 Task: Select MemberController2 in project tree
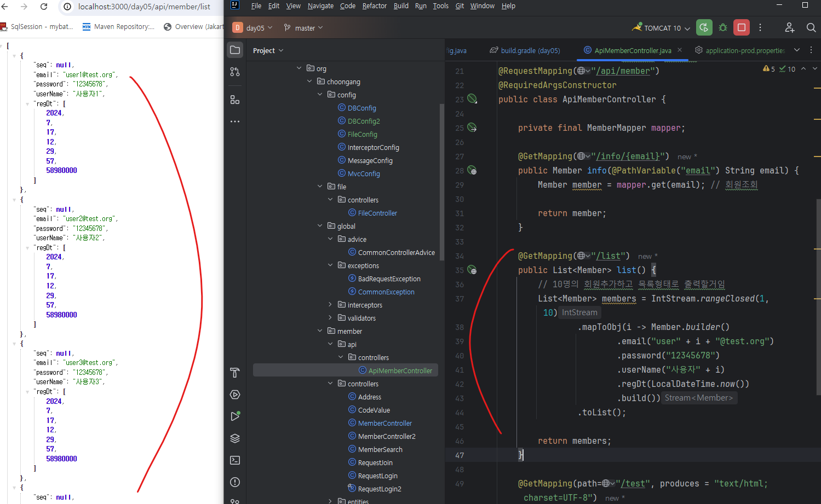click(386, 436)
